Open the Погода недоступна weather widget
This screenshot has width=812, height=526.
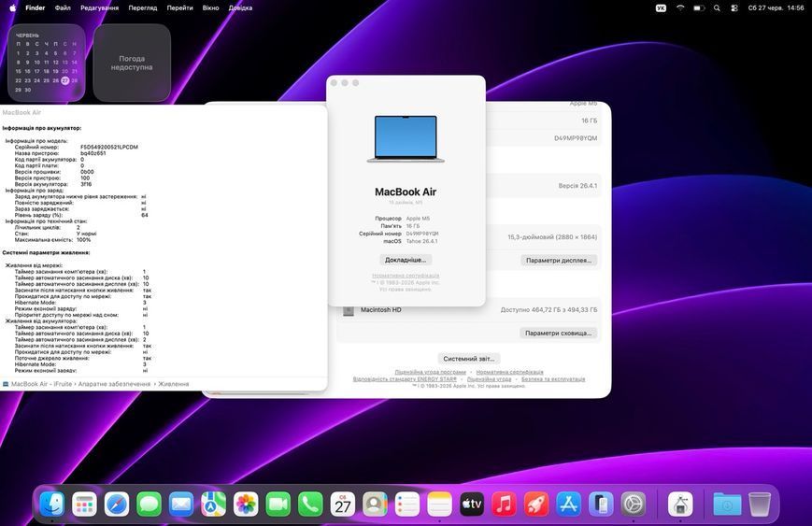tap(132, 62)
